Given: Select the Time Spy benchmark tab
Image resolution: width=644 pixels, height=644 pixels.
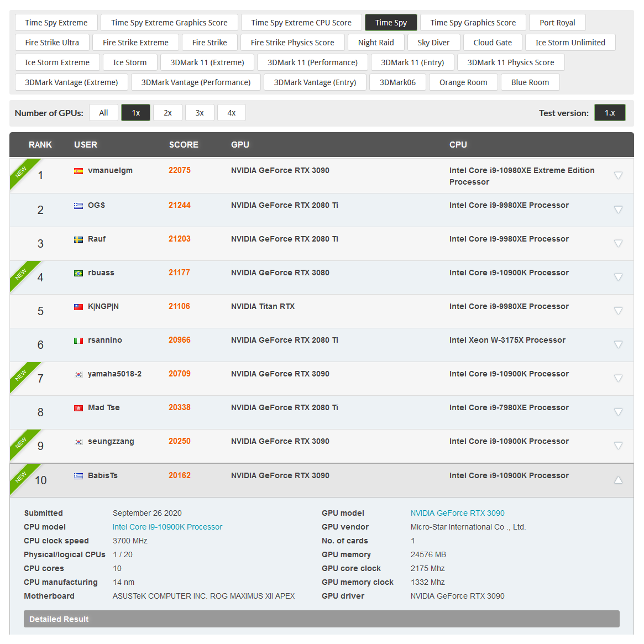Looking at the screenshot, I should click(391, 23).
